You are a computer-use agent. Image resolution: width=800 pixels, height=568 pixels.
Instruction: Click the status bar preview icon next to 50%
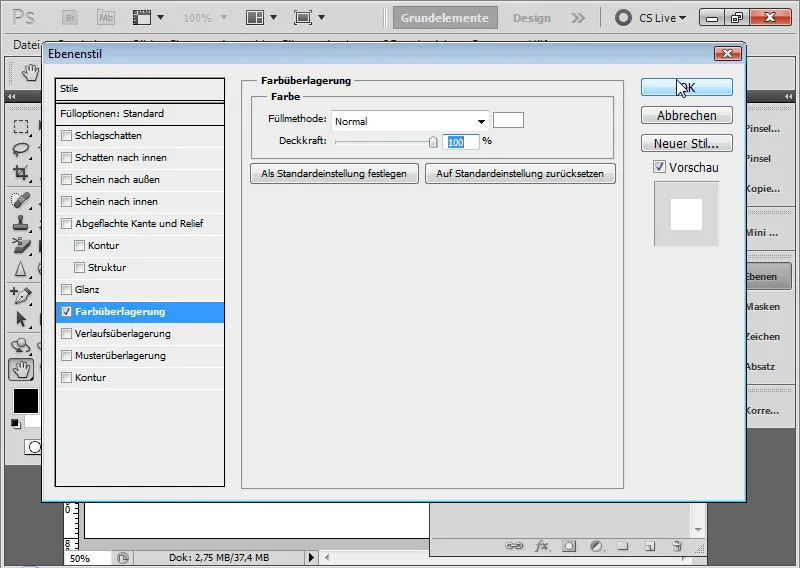[123, 558]
